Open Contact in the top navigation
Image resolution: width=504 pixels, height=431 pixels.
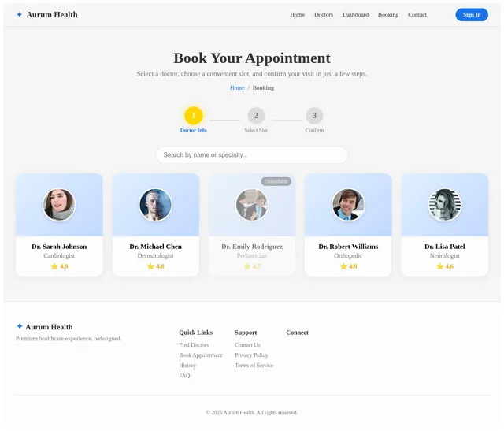click(417, 15)
